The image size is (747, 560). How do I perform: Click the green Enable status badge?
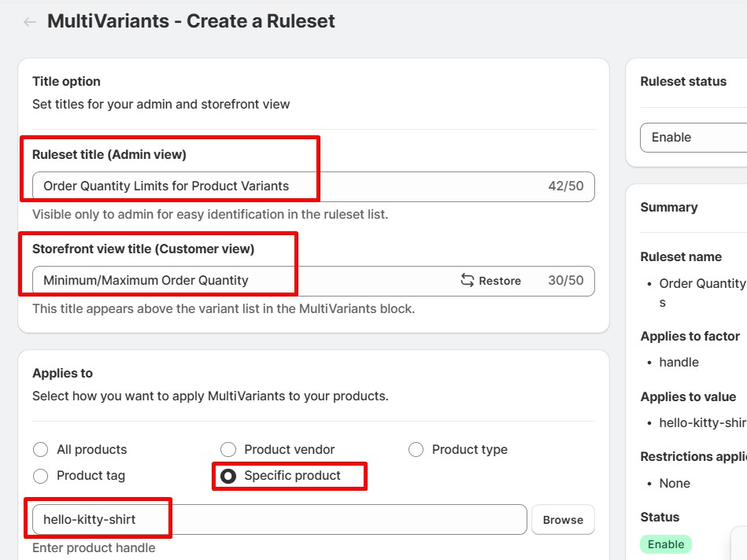coord(666,544)
